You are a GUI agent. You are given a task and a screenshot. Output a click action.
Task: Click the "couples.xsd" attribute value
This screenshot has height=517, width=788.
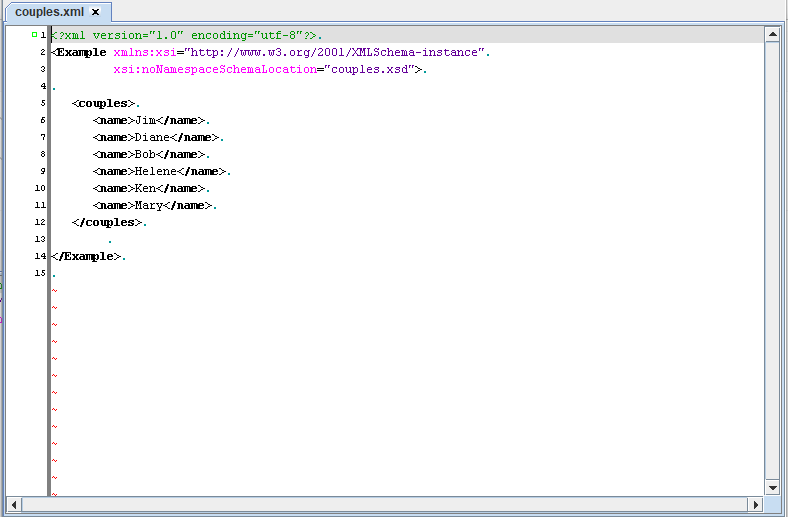pyautogui.click(x=369, y=69)
